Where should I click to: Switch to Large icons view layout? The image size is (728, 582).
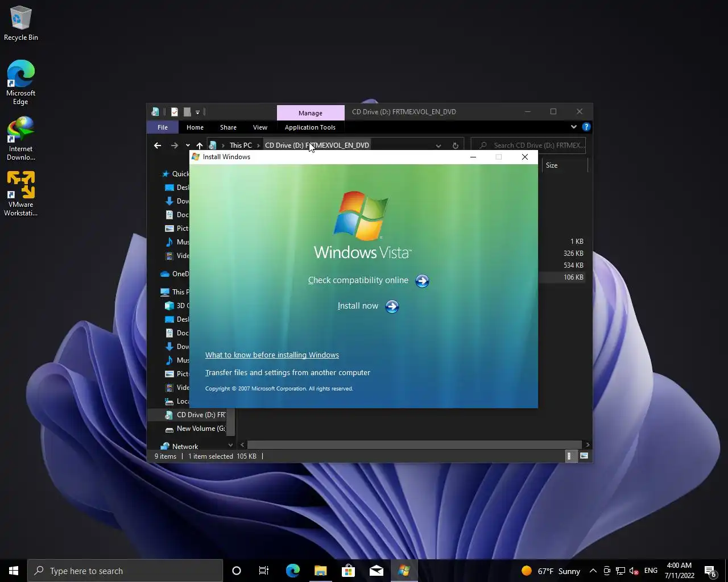[x=584, y=456]
